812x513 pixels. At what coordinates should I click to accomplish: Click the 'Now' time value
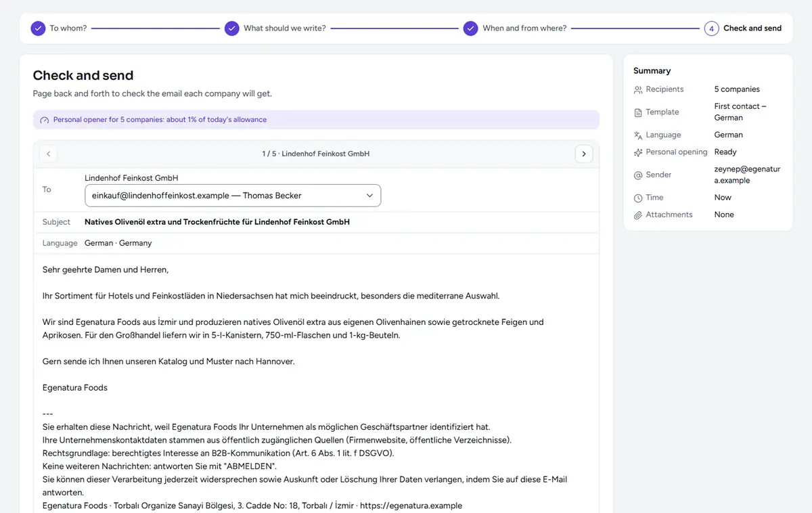pos(723,198)
